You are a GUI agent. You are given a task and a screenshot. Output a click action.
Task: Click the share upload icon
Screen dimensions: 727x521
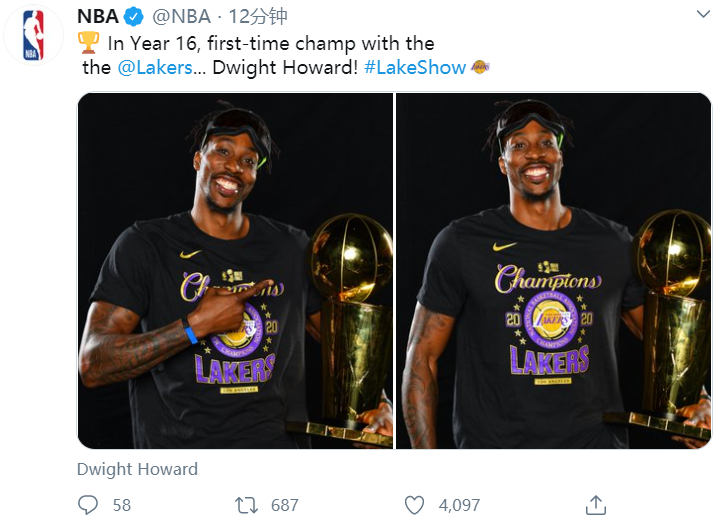[x=596, y=505]
